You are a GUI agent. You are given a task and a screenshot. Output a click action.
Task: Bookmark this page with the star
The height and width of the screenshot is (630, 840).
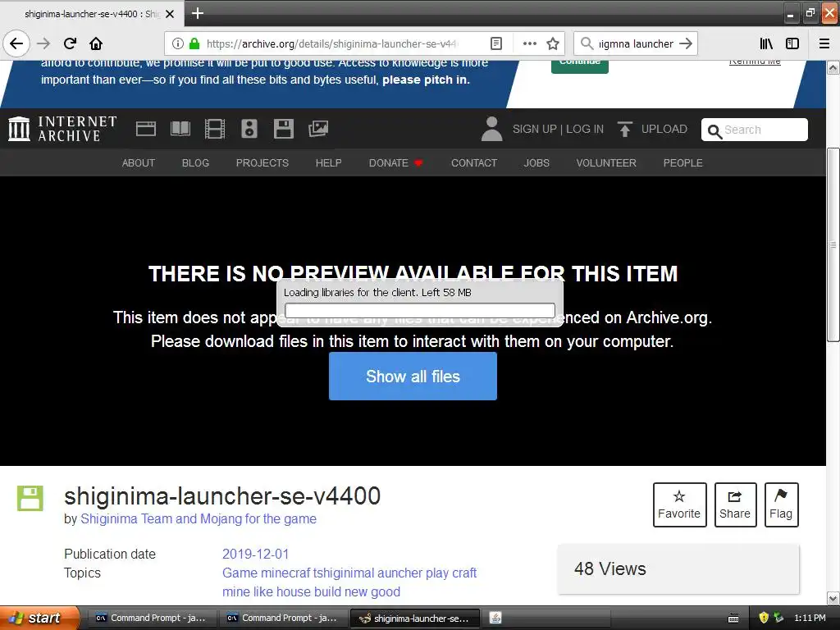[553, 43]
